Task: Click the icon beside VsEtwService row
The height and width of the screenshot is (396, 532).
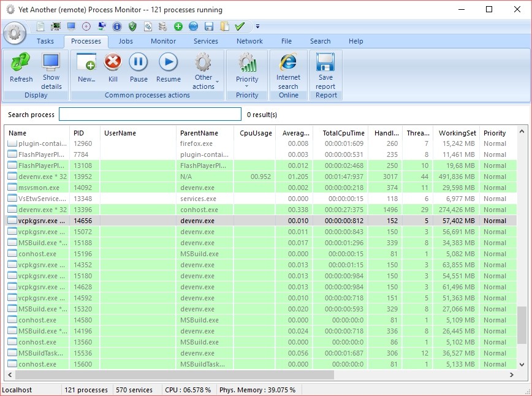Action: click(12, 199)
